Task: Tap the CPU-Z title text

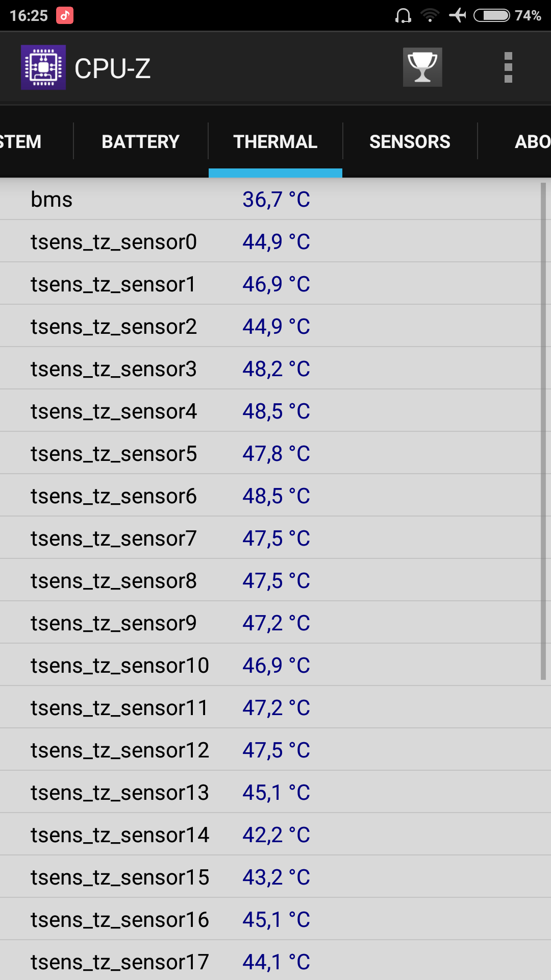Action: pos(113,68)
